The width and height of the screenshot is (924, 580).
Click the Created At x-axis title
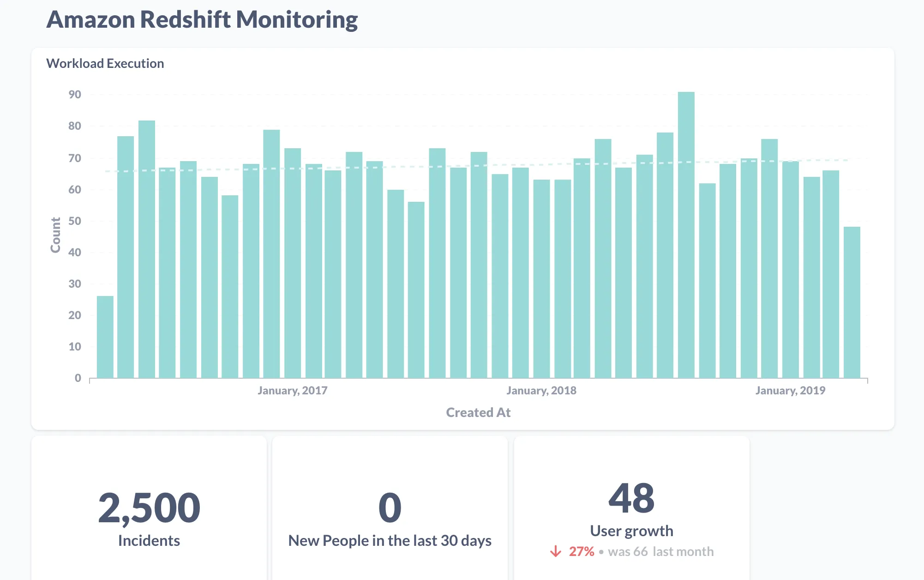coord(478,412)
